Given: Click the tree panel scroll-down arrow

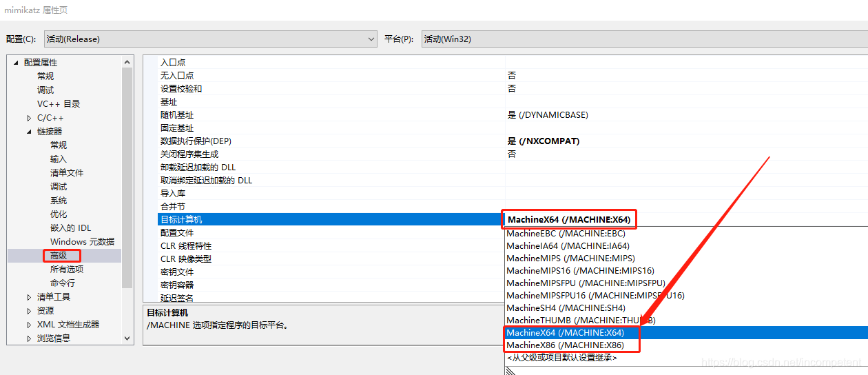Looking at the screenshot, I should pos(127,338).
